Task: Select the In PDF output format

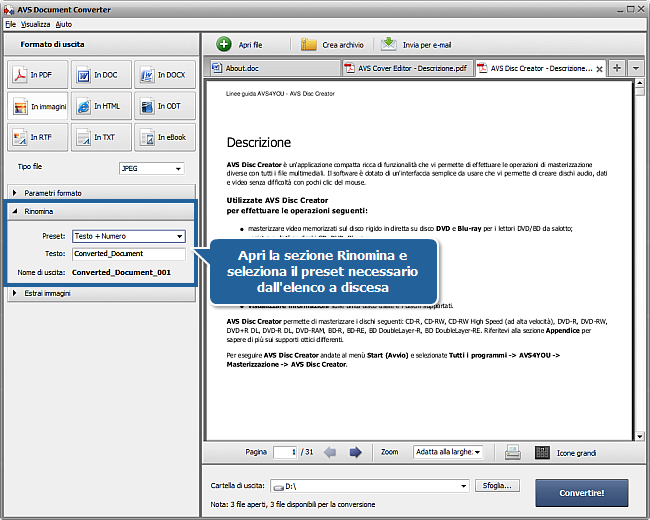Action: [37, 75]
